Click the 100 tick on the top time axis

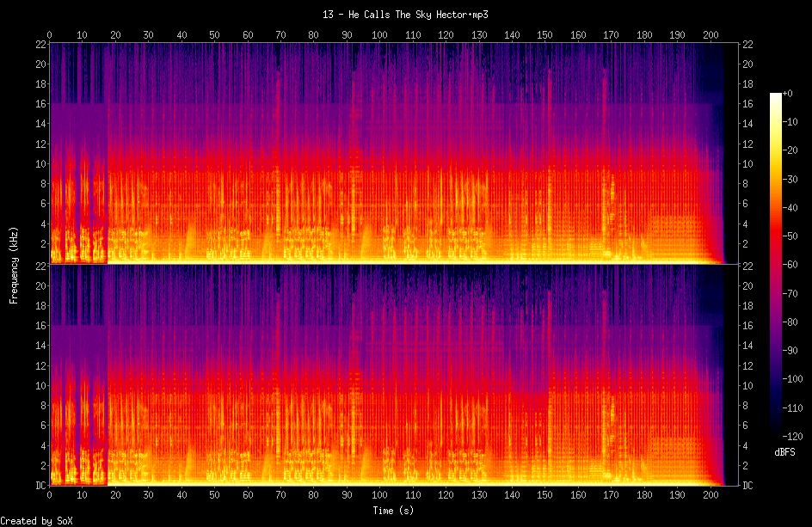point(379,34)
